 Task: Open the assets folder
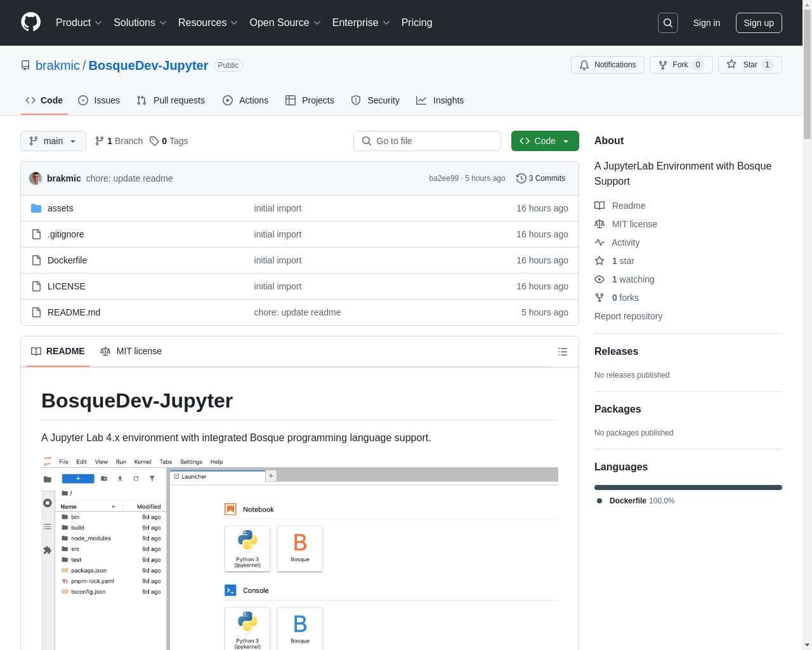[60, 208]
